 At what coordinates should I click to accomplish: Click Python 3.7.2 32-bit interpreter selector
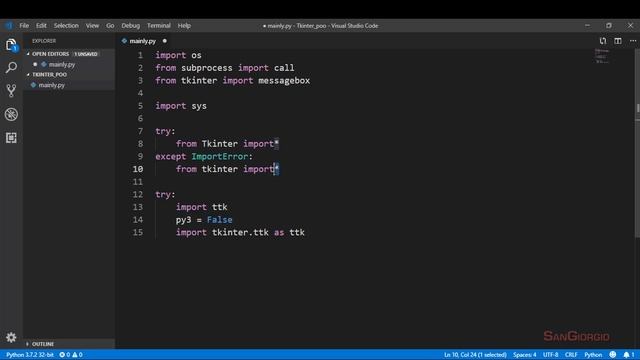pos(30,355)
